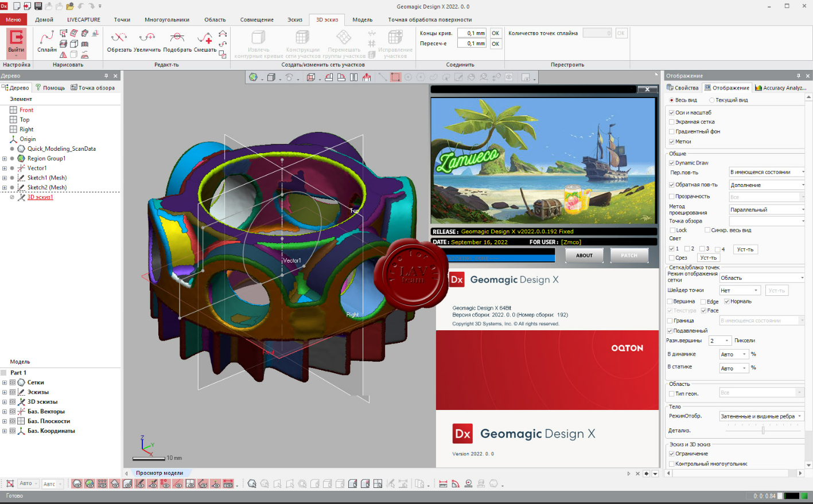This screenshot has width=813, height=504.
Task: Select the Сплайн spline tool
Action: (47, 41)
